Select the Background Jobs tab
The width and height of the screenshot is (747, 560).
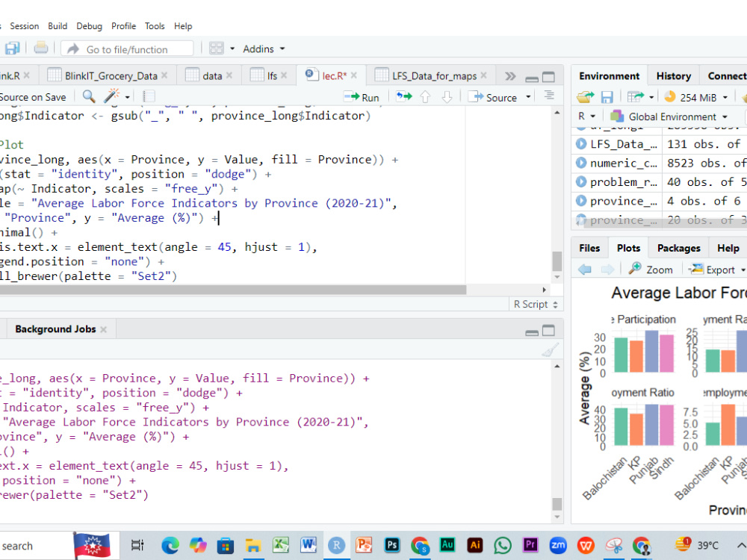(55, 329)
